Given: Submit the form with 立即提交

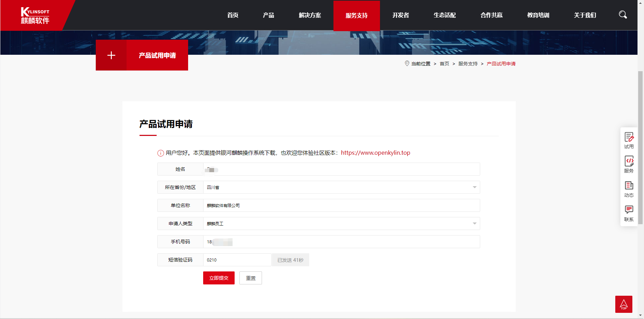Looking at the screenshot, I should click(x=219, y=278).
